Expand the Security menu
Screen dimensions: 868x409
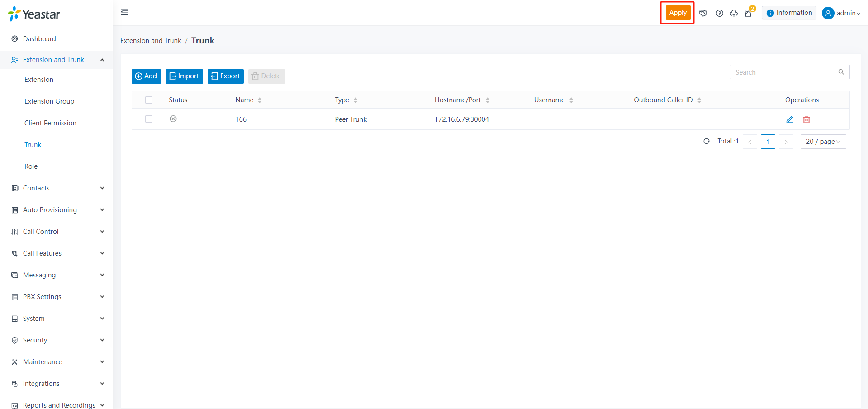[57, 340]
